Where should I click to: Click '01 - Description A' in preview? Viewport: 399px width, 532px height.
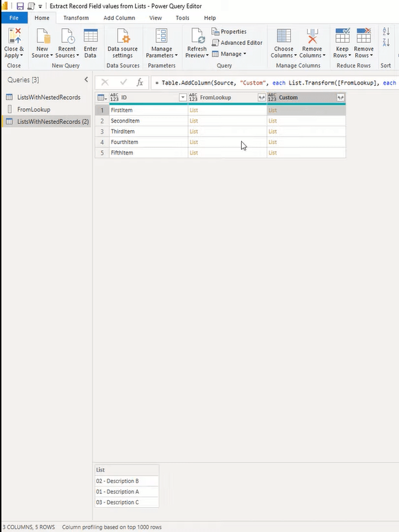127,492
